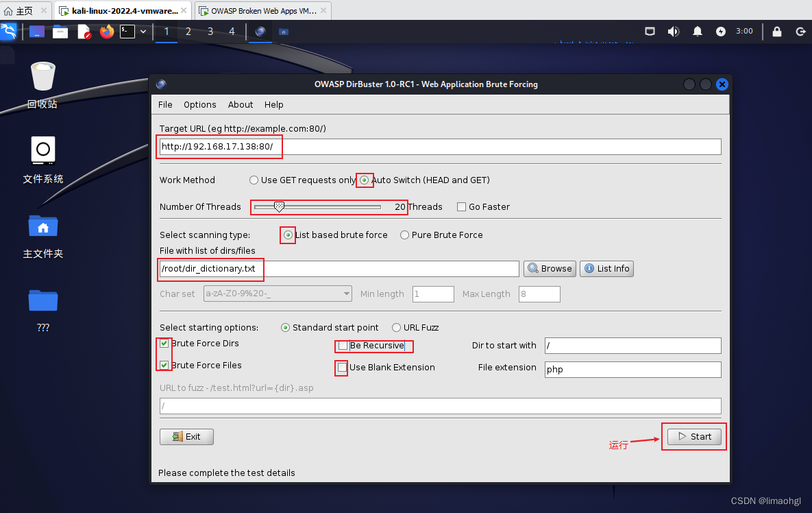Open the Help menu
Viewport: 812px width, 513px height.
pos(274,105)
